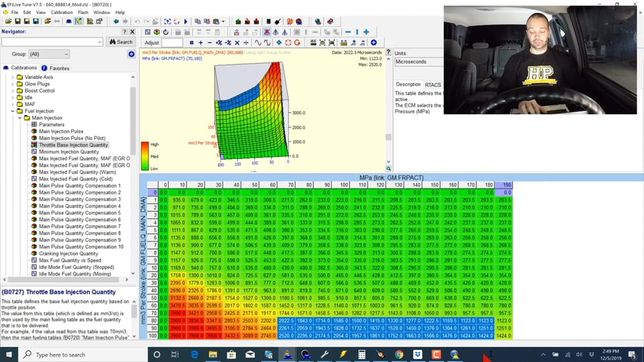Click the blue back arrow toolbar icon
The width and height of the screenshot is (644, 362).
[x=116, y=21]
